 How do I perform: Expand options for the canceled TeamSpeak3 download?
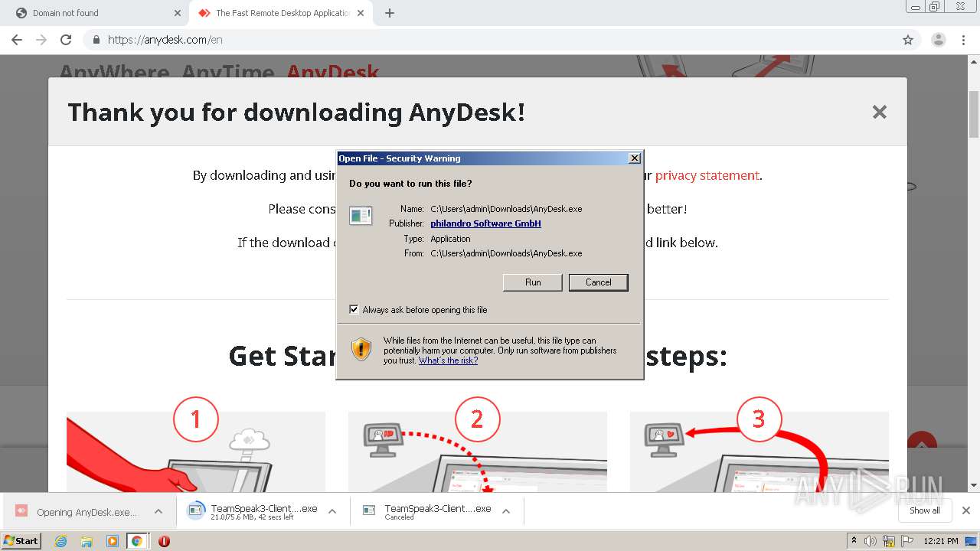506,512
